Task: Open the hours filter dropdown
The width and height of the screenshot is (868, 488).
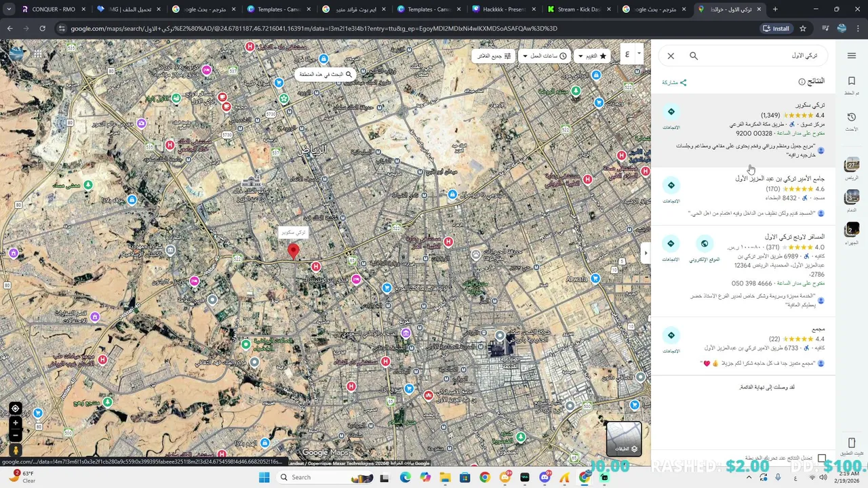Action: [544, 56]
